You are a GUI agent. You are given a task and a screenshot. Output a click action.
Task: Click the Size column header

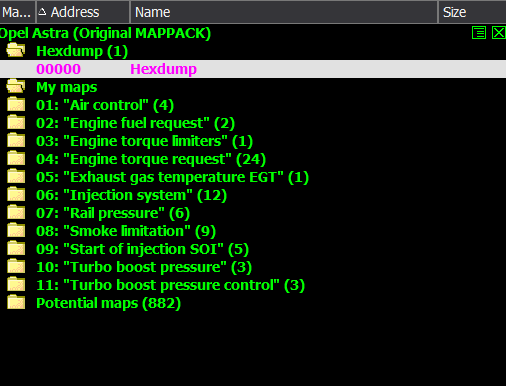(x=472, y=12)
